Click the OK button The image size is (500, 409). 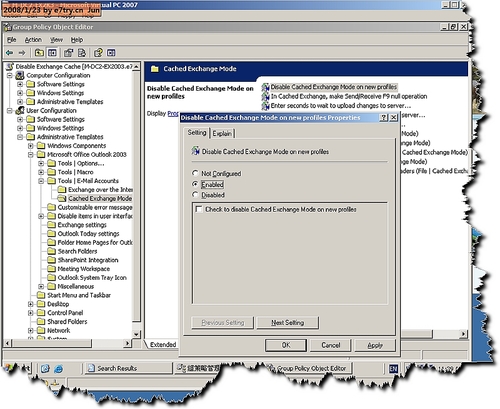coord(286,345)
